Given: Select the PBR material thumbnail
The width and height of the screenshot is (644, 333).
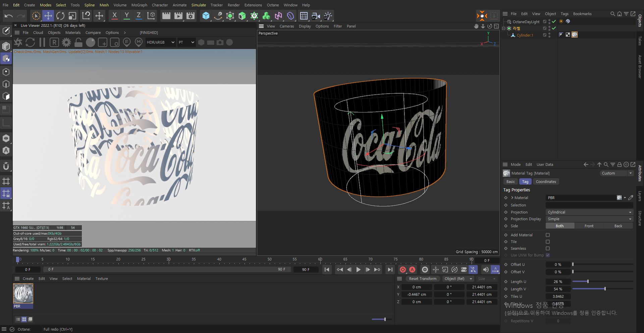Looking at the screenshot, I should click(x=23, y=294).
